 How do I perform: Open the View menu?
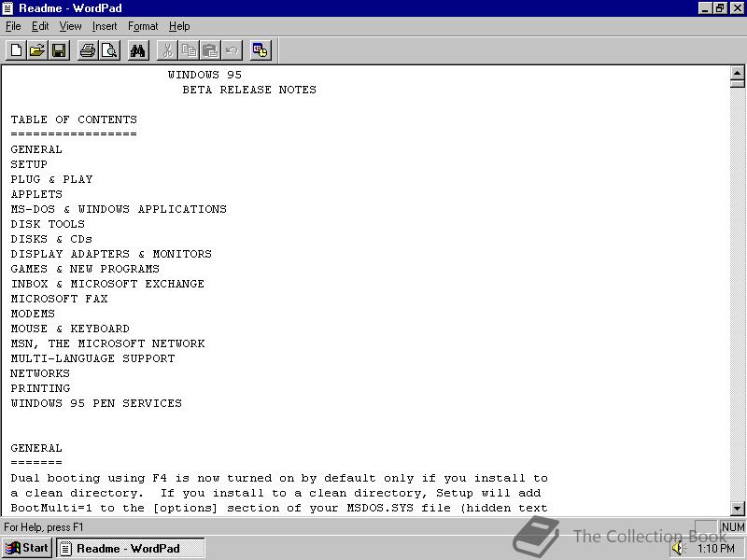[70, 26]
